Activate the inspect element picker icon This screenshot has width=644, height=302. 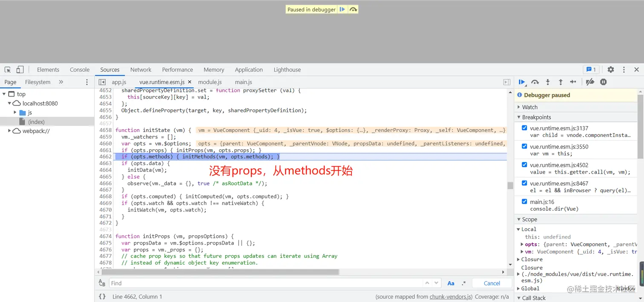pyautogui.click(x=8, y=70)
